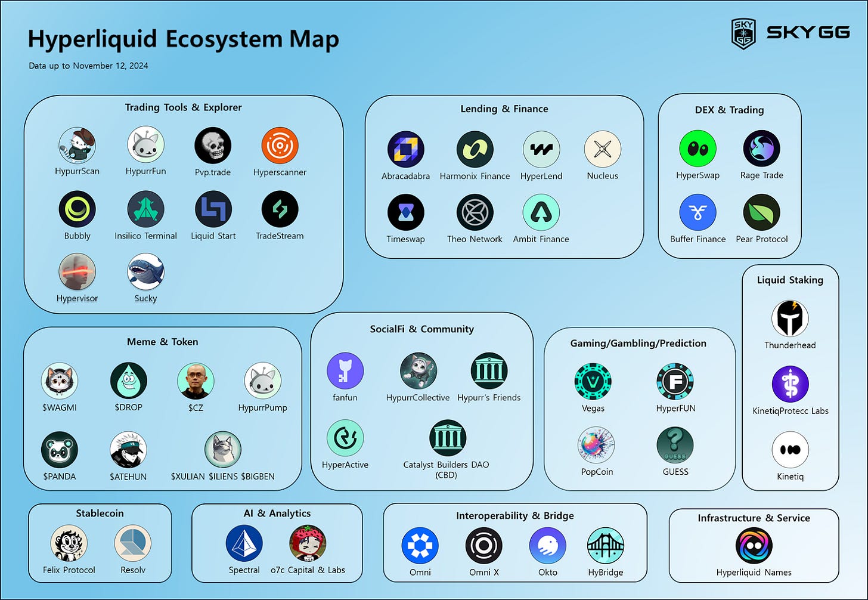Click the Okto icon

548,546
